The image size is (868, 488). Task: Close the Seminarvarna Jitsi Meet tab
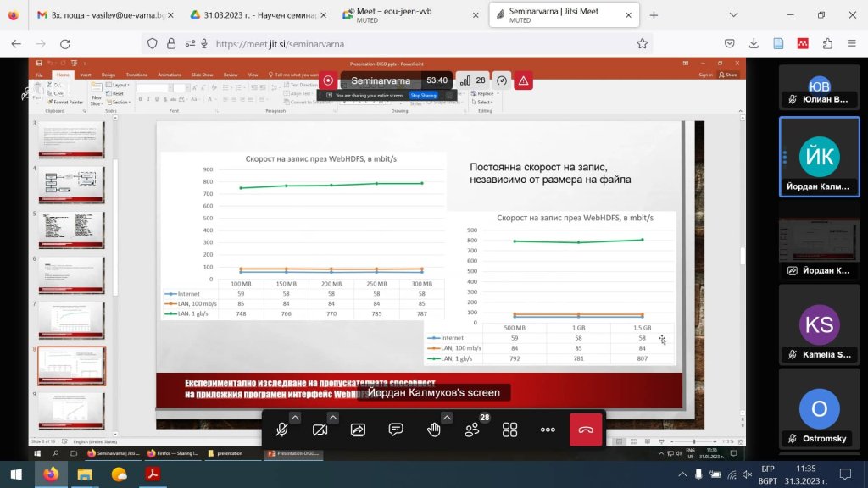coord(628,15)
